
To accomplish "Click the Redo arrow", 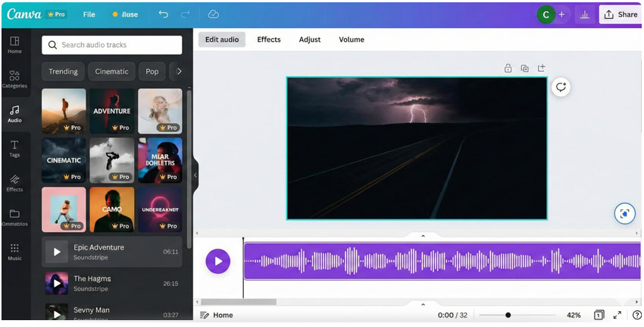I will pos(186,14).
